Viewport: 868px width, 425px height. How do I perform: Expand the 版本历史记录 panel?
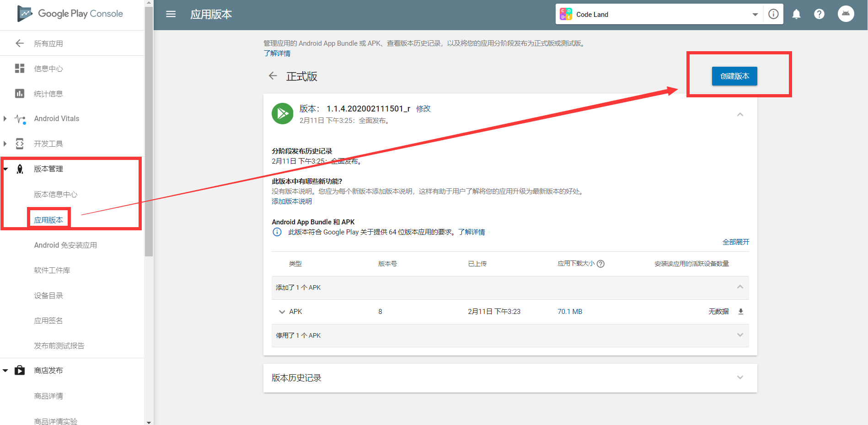click(x=740, y=377)
